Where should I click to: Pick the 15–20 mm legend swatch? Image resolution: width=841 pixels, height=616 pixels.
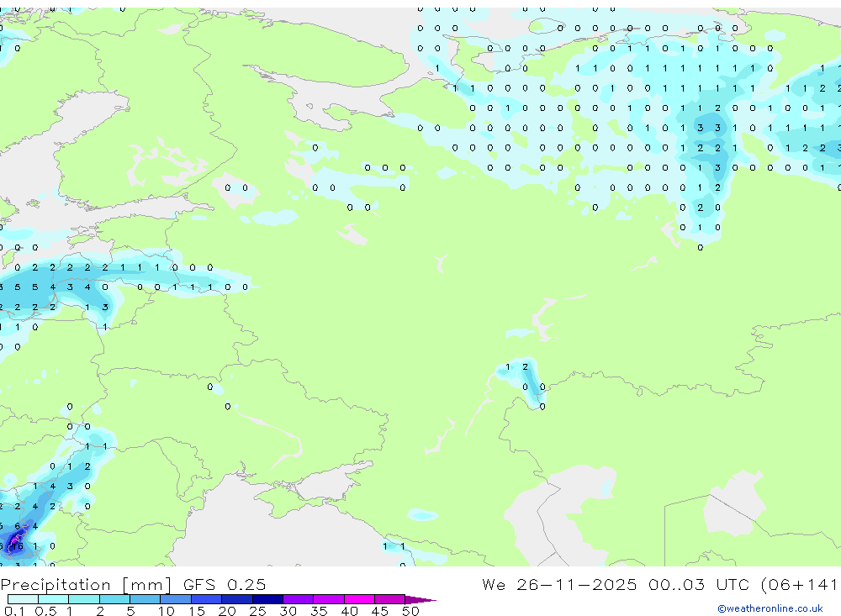[207, 599]
